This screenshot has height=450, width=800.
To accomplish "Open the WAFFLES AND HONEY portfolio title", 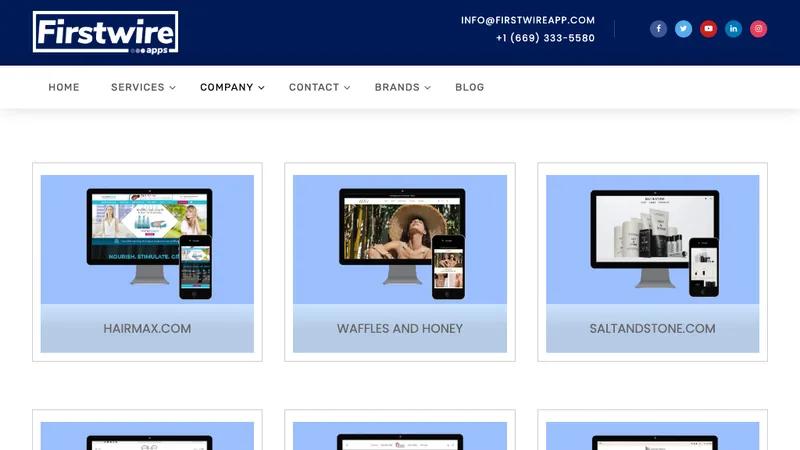I will click(x=399, y=329).
